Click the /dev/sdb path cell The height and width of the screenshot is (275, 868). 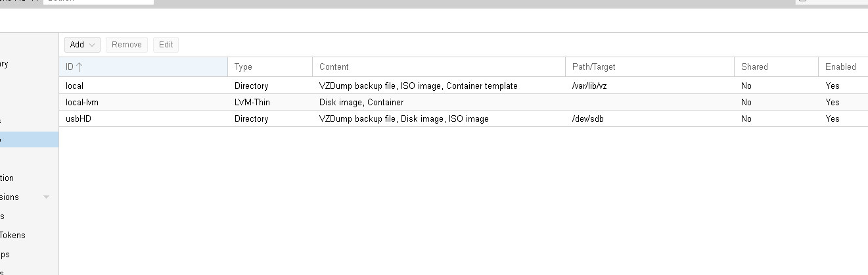[588, 118]
